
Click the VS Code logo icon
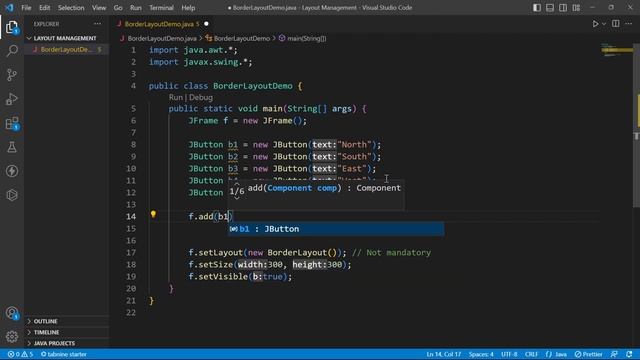pos(9,7)
